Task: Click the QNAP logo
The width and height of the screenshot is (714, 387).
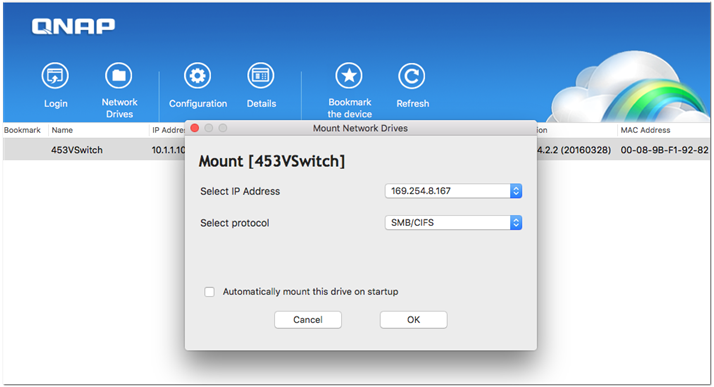Action: (73, 26)
